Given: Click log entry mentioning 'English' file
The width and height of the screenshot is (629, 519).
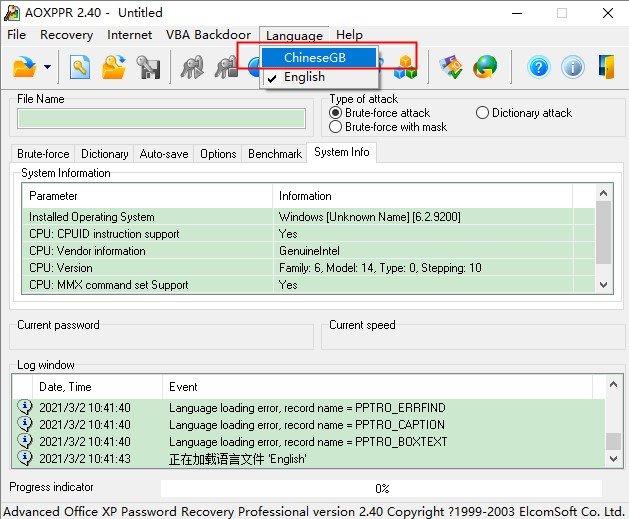Looking at the screenshot, I should (x=237, y=458).
